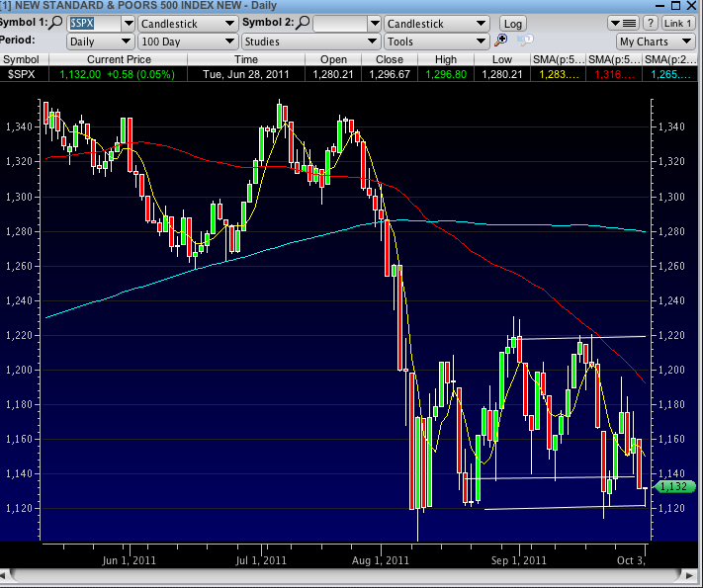Click the empty Symbol 2 input field
The width and height of the screenshot is (703, 588).
click(340, 23)
